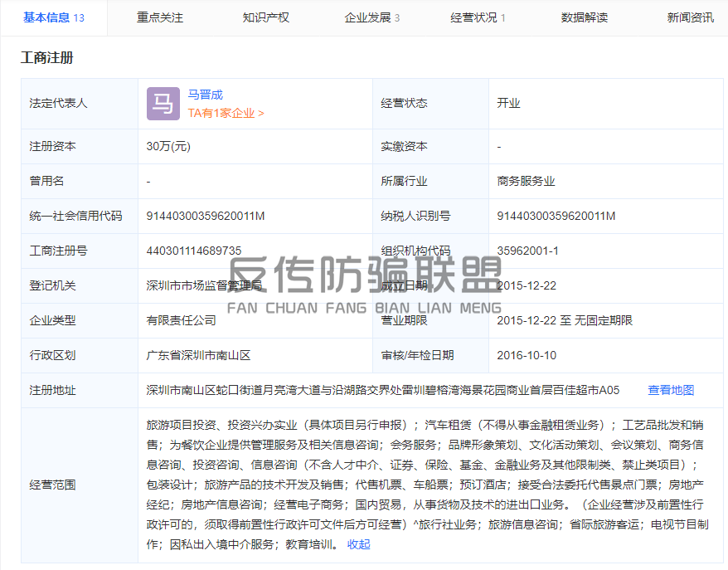Viewport: 728px width, 570px height.
Task: Click the 30万(元) registered capital value
Action: pyautogui.click(x=168, y=146)
